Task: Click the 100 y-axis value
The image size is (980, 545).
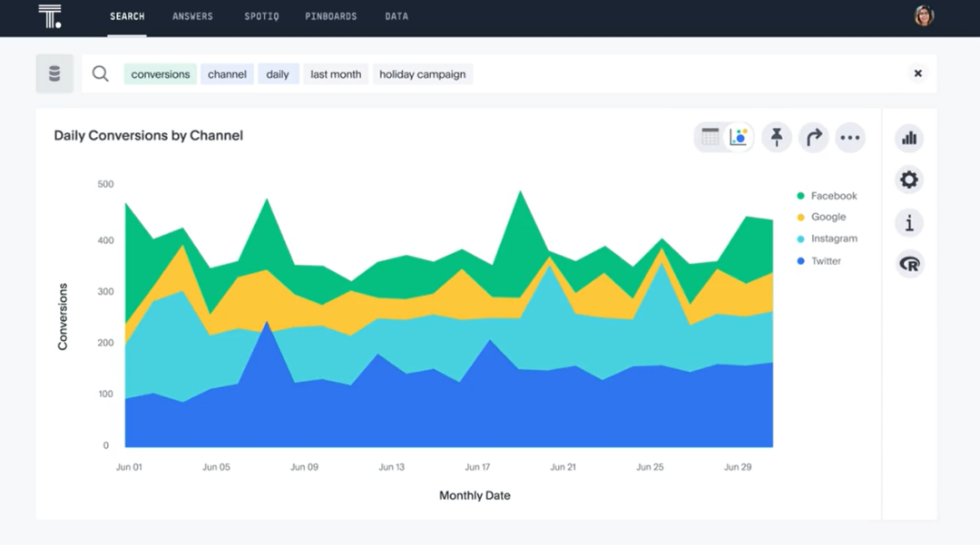Action: point(105,394)
